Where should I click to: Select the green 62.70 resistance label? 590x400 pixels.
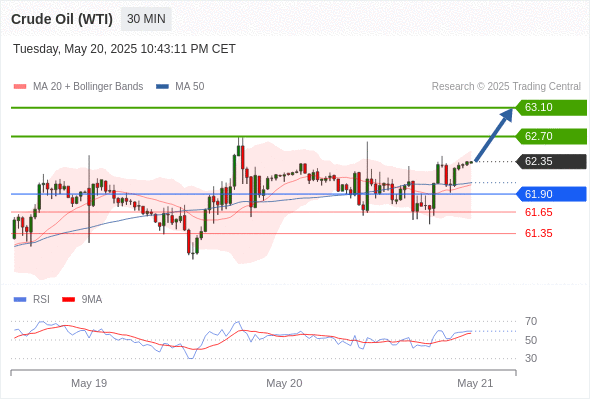(551, 136)
